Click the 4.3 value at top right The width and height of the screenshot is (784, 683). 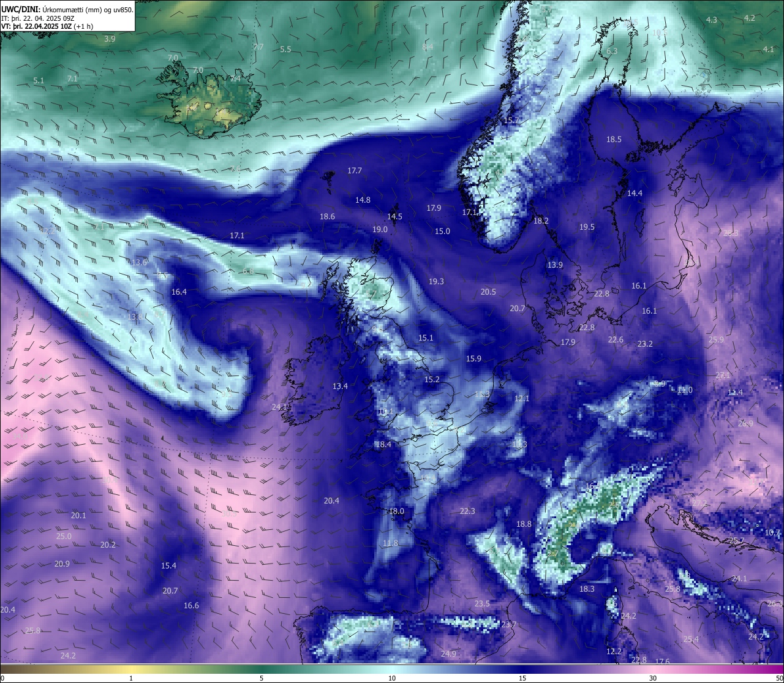[712, 20]
